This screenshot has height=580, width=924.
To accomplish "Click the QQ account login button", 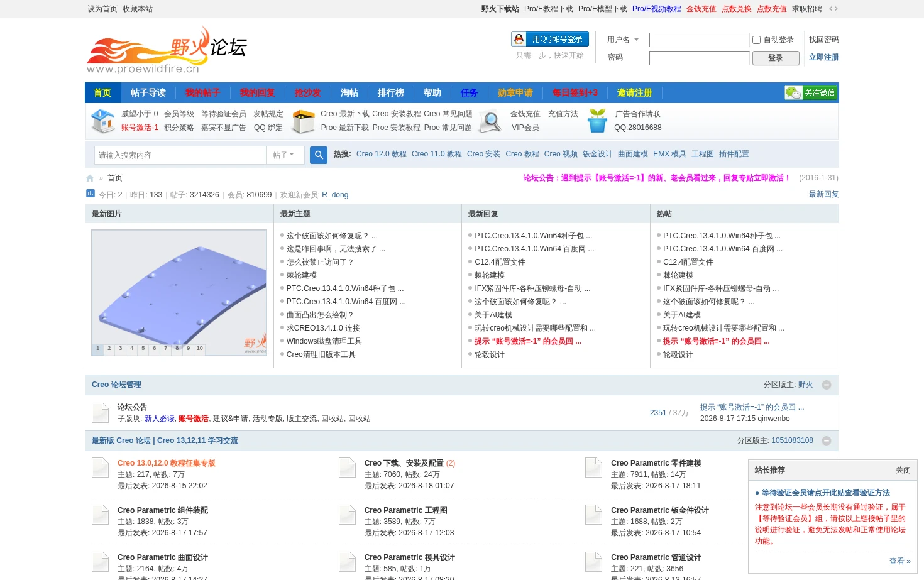I will [x=550, y=39].
